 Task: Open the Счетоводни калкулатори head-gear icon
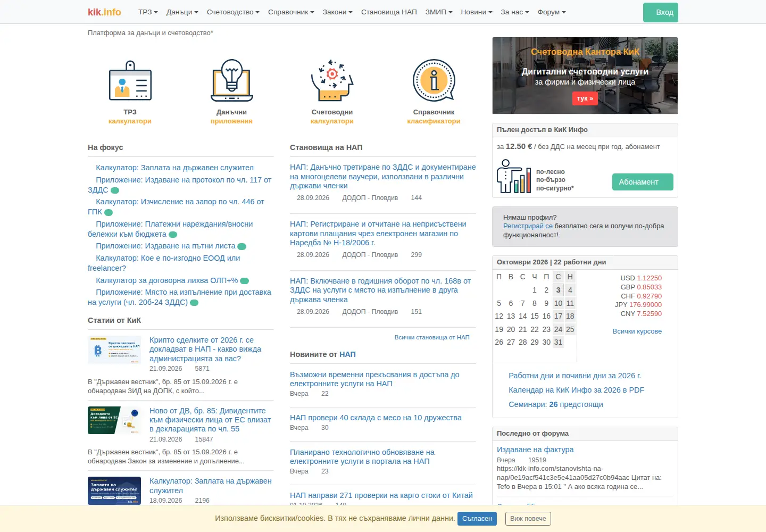[x=332, y=80]
